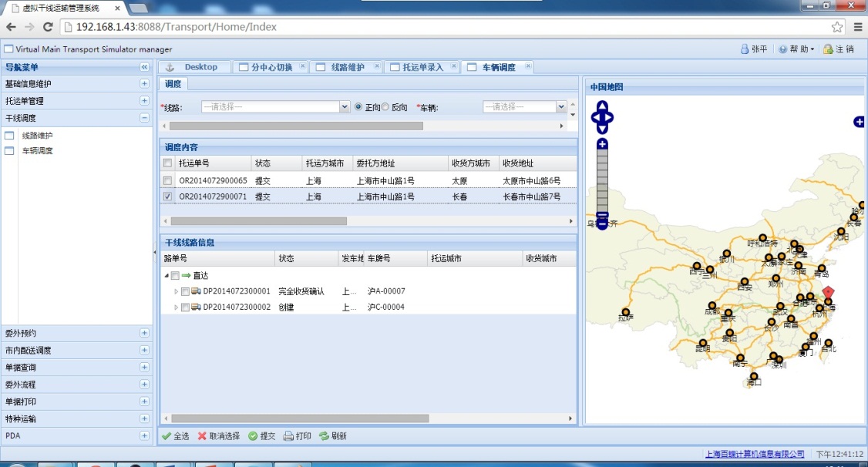Select the reverse direction radio button
The width and height of the screenshot is (868, 467).
tap(385, 107)
